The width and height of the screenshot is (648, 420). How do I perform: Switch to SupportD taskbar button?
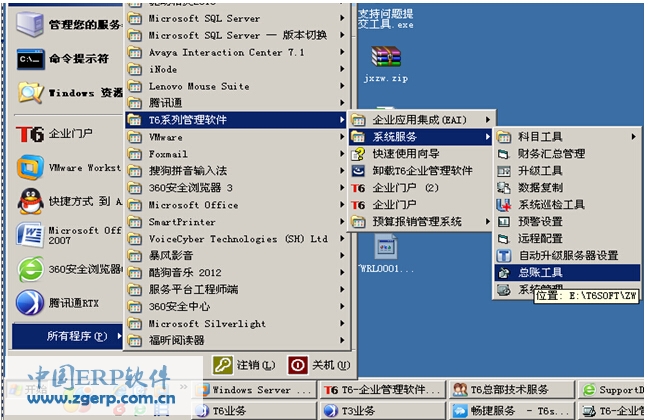(x=612, y=389)
